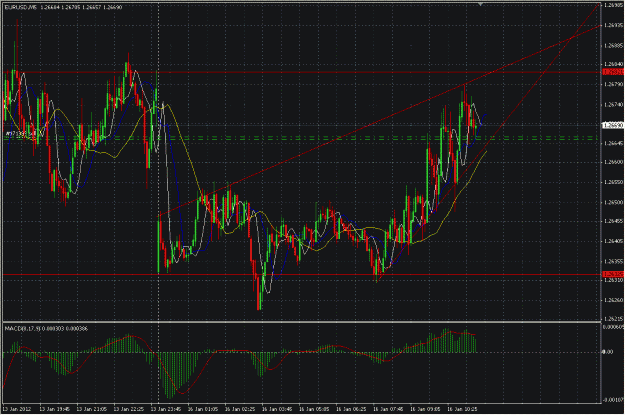Click the 1.26600 price scale label

click(613, 163)
